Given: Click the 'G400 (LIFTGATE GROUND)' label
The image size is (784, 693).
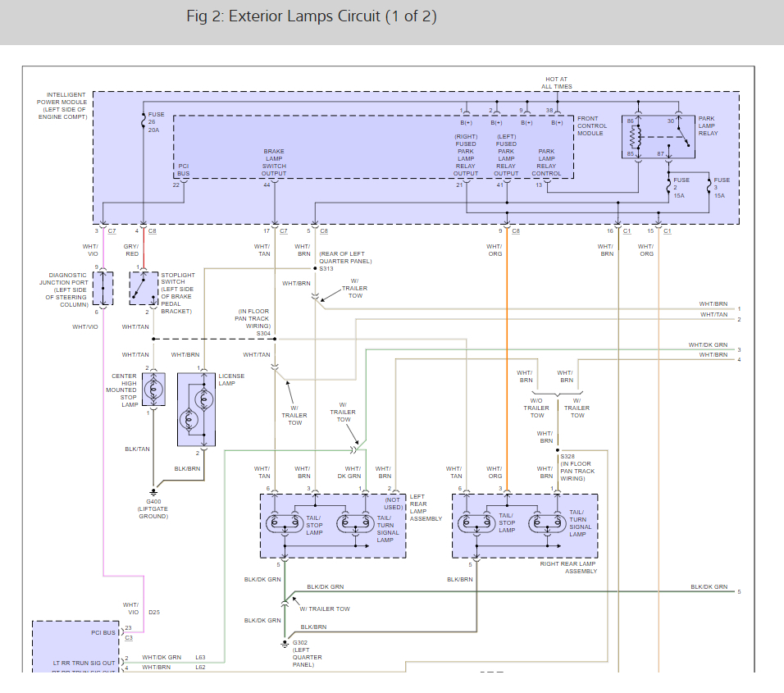Looking at the screenshot, I should (x=153, y=509).
